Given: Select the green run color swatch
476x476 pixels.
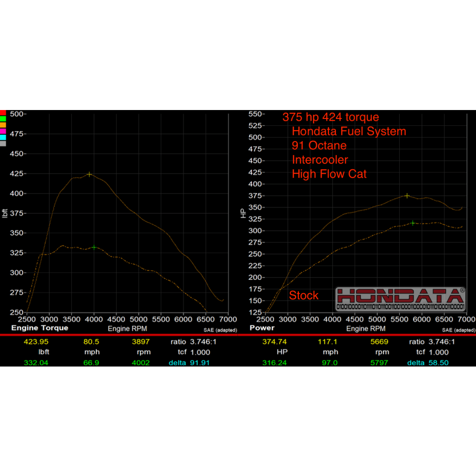Looking at the screenshot, I should pyautogui.click(x=3, y=119).
